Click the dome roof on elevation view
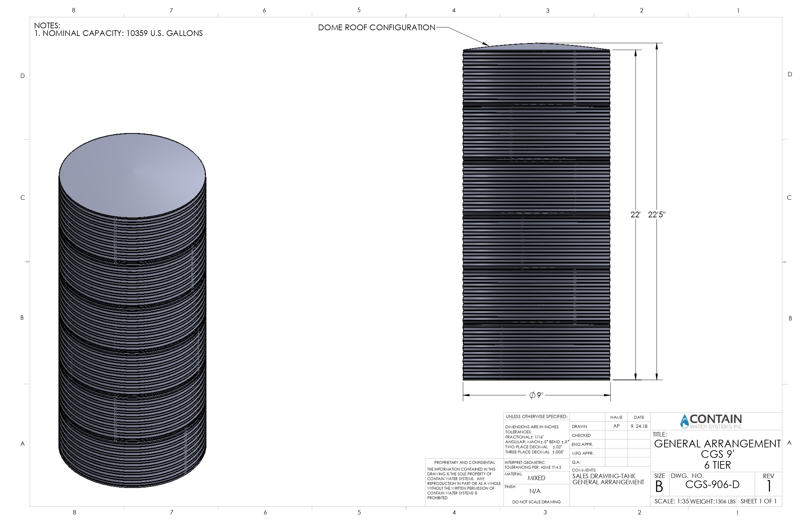The height and width of the screenshot is (525, 812). (536, 46)
